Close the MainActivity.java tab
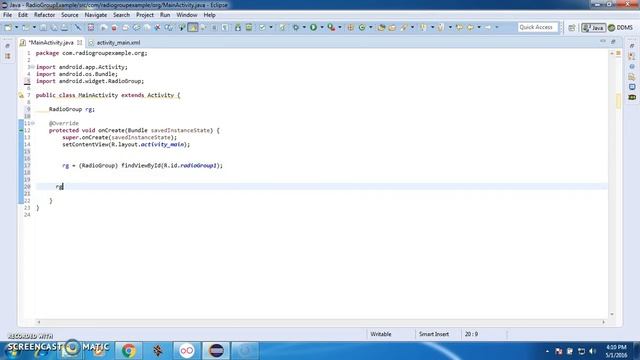This screenshot has width=640, height=360. pos(80,42)
